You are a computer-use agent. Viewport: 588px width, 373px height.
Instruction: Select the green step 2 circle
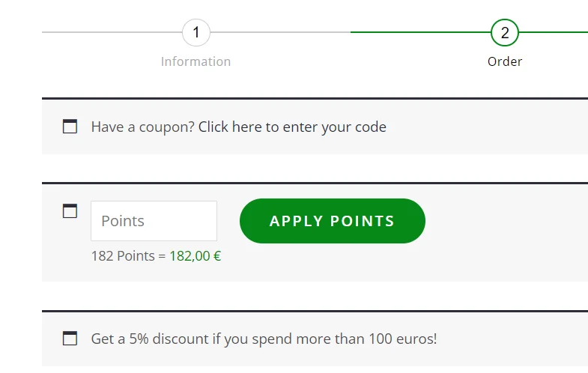tap(504, 32)
